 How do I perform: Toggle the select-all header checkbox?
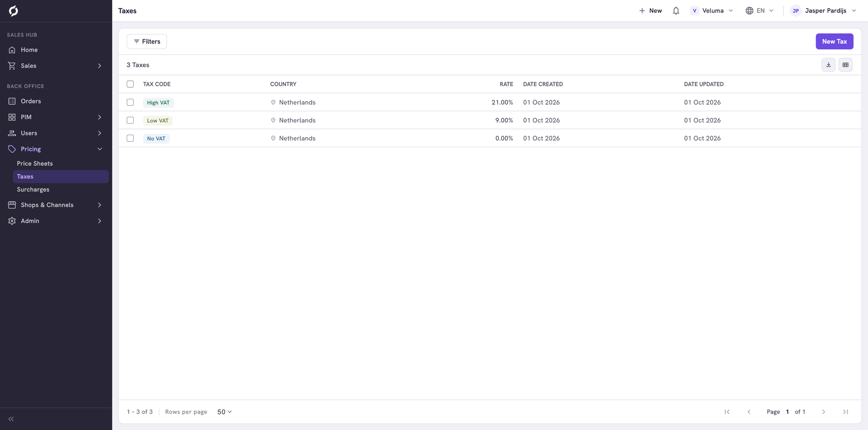130,84
